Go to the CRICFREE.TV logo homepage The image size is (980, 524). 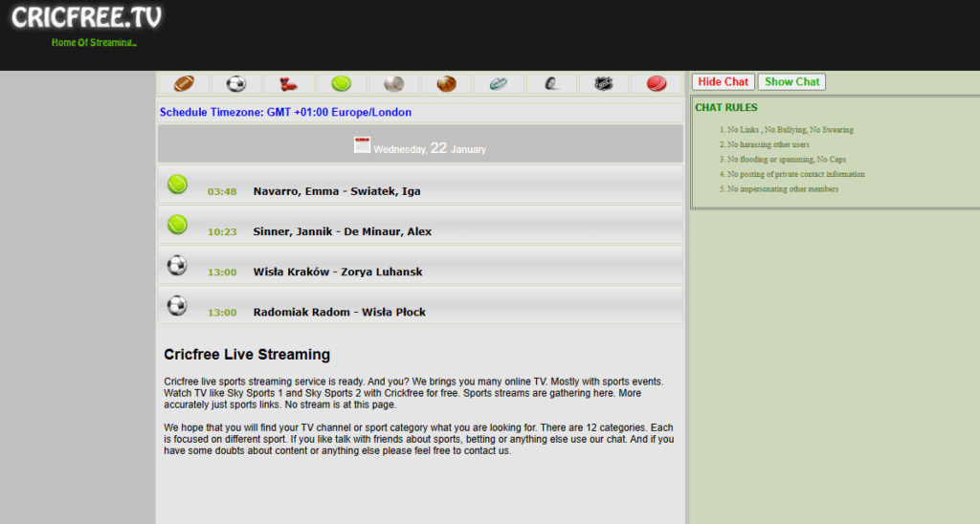tap(86, 18)
